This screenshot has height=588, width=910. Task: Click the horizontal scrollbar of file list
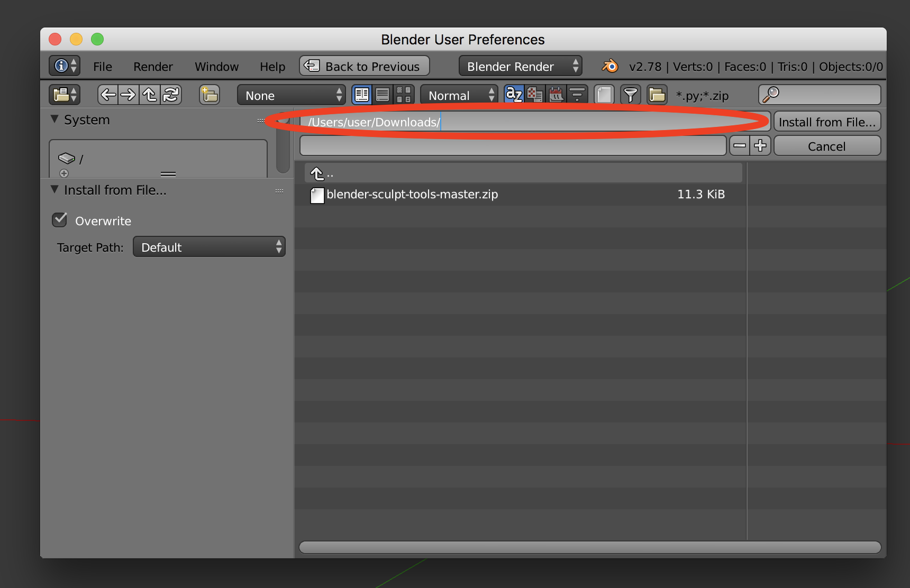590,547
